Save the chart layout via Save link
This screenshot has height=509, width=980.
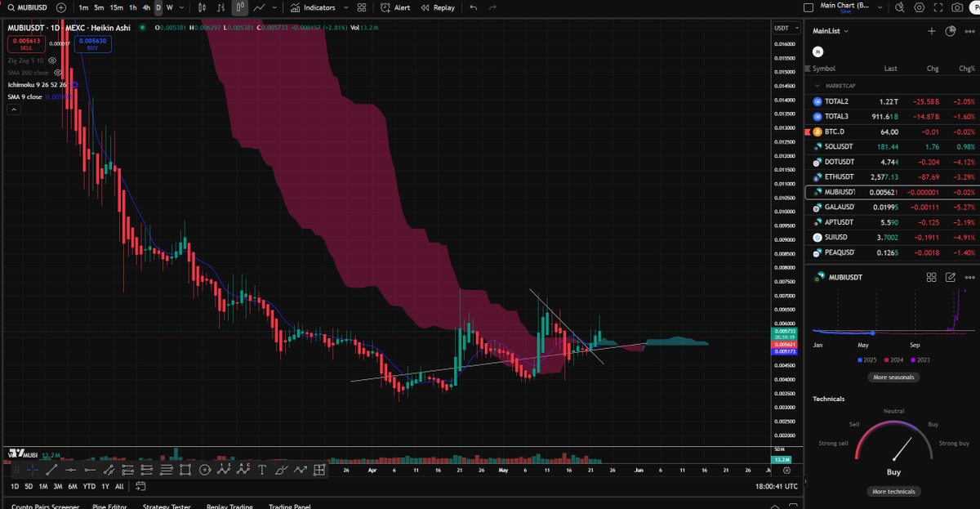click(845, 11)
